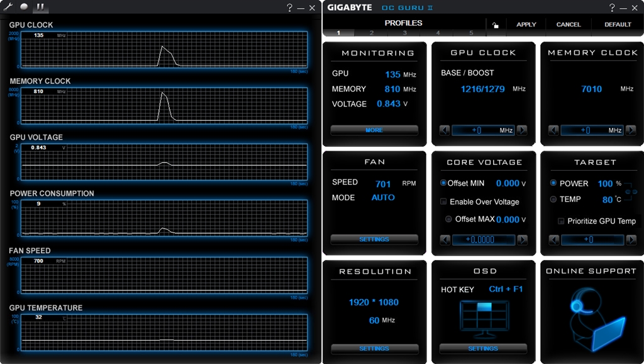Click target +0 offset field
This screenshot has height=364, width=644.
tap(592, 240)
